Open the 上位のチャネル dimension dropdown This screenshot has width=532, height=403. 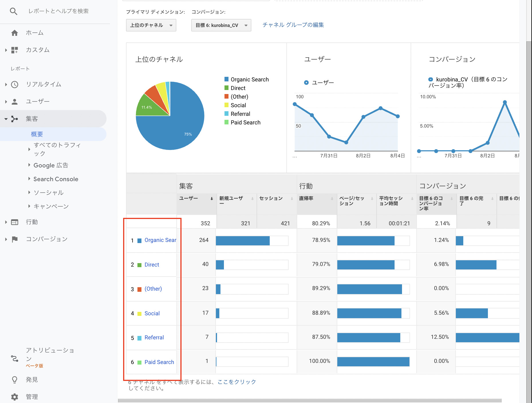pos(151,25)
